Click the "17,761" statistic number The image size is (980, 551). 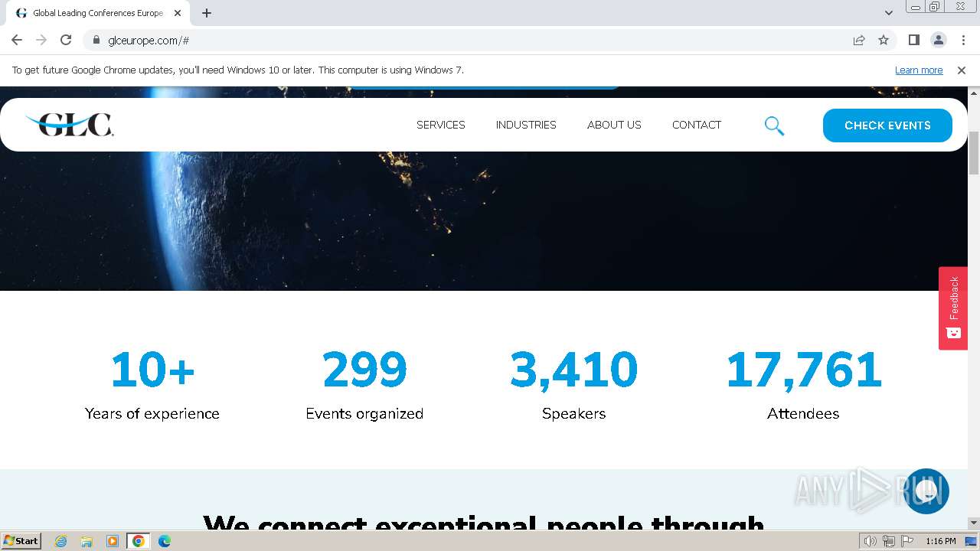tap(803, 370)
